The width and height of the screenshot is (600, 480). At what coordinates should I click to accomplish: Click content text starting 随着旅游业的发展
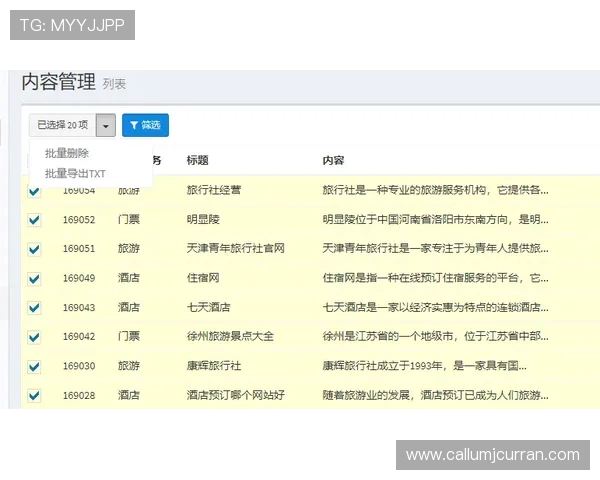pyautogui.click(x=435, y=395)
